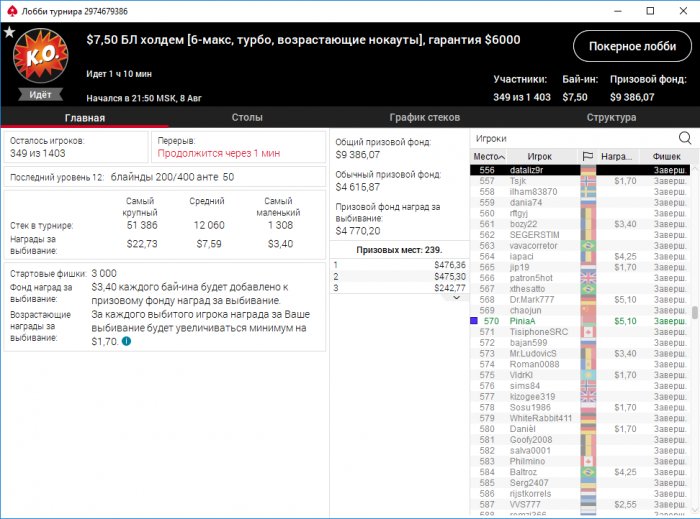Select player row salva0001
This screenshot has height=519, width=700.
[580, 450]
